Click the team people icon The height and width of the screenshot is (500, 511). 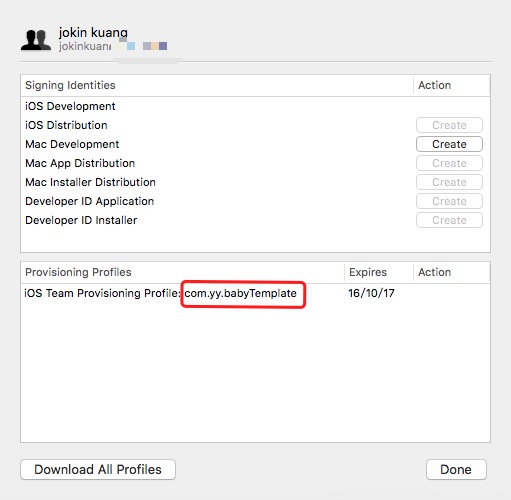pyautogui.click(x=36, y=40)
